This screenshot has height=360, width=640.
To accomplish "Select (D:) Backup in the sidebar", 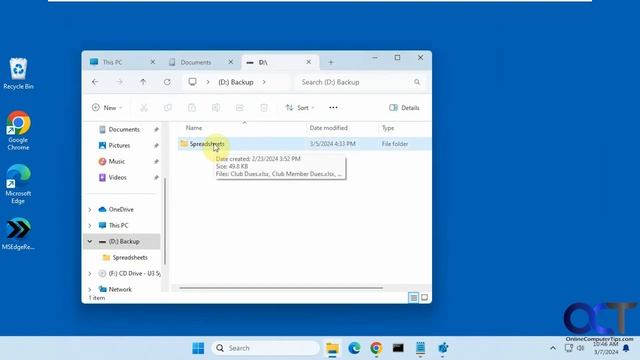I will (124, 241).
